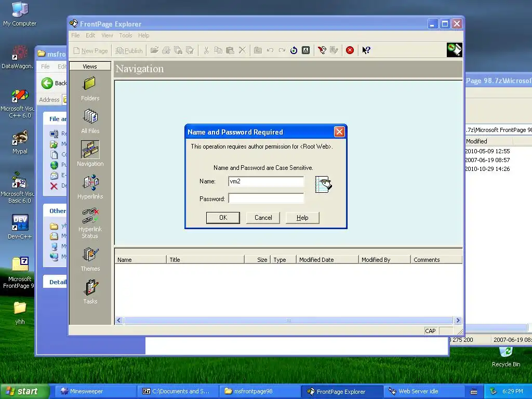532x399 pixels.
Task: Sort by the Title column header
Action: 205,260
